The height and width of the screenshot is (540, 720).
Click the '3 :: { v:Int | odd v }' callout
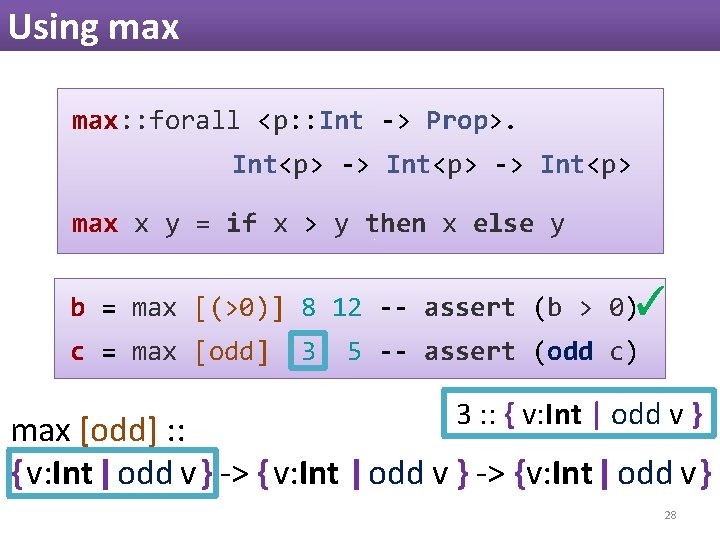(579, 413)
